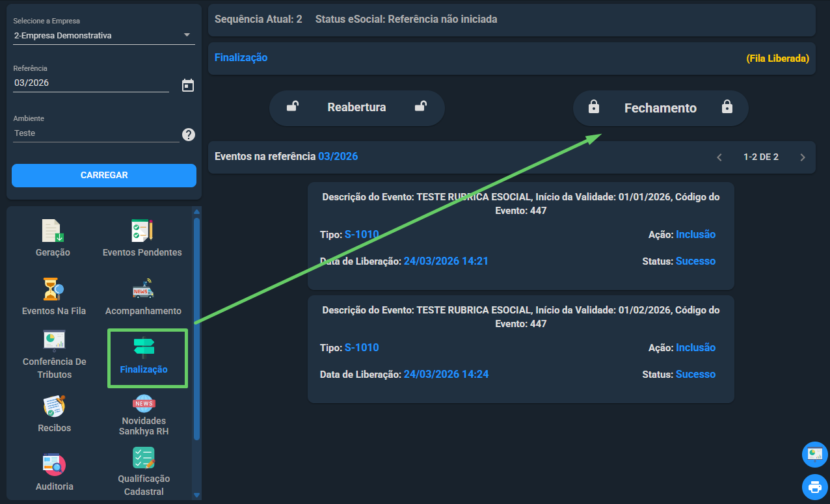
Task: Open Conferência De Tributos chart icon
Action: pyautogui.click(x=54, y=339)
